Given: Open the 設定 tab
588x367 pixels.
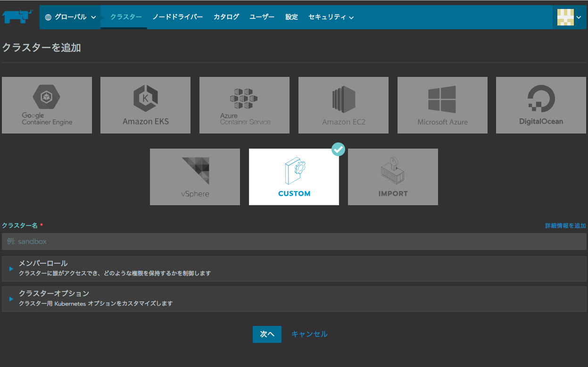Looking at the screenshot, I should 291,17.
